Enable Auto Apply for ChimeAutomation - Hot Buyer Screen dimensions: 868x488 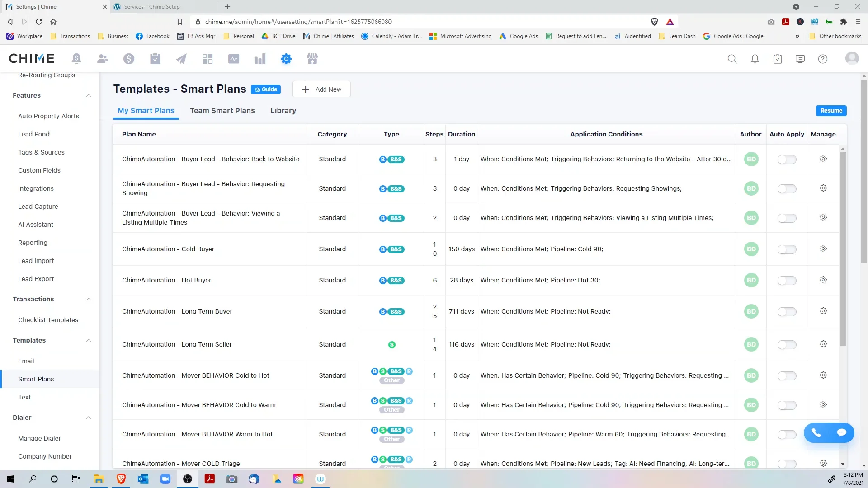tap(787, 280)
